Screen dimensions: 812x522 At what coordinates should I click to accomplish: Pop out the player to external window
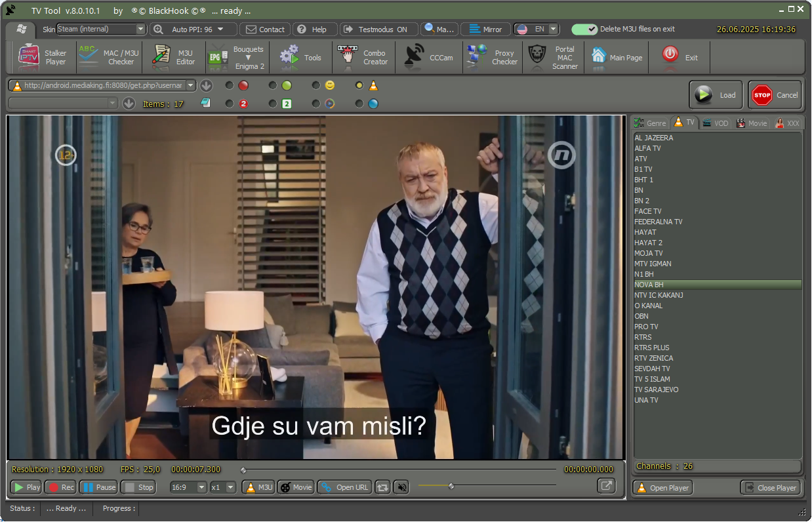pos(607,486)
